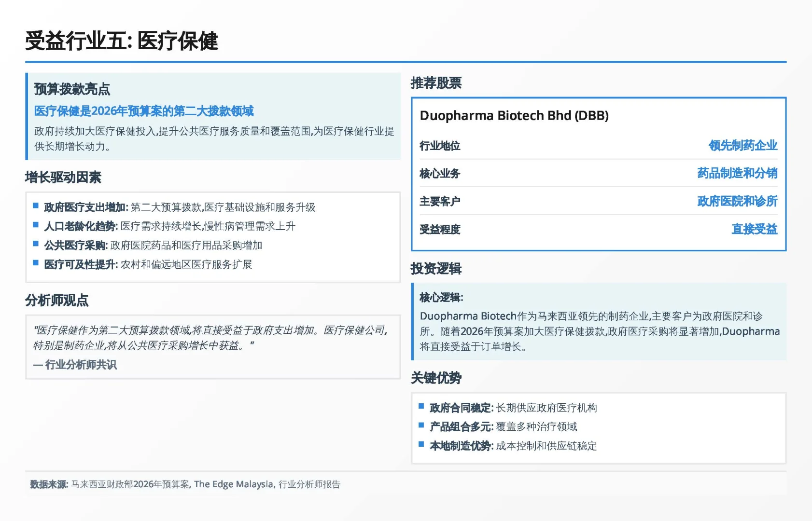Viewport: 812px width, 521px height.
Task: Click the value 领先制药企业
Action: pos(743,146)
